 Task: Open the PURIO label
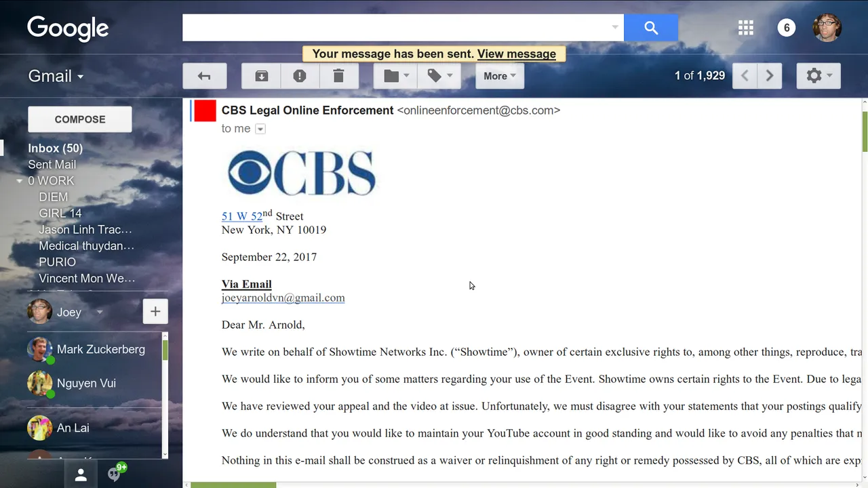coord(58,262)
